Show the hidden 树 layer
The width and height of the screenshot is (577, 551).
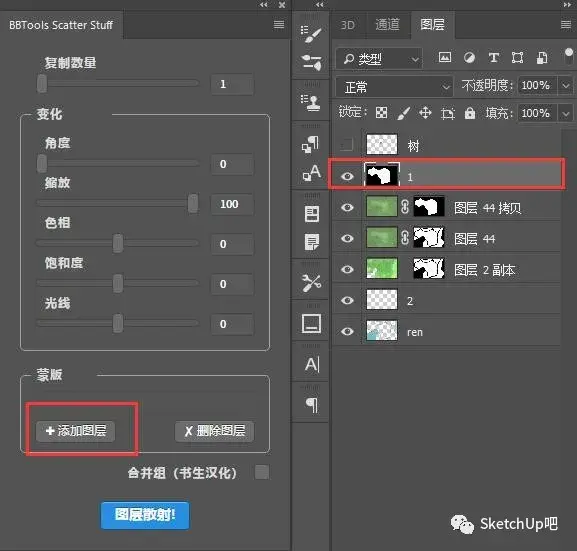[347, 145]
